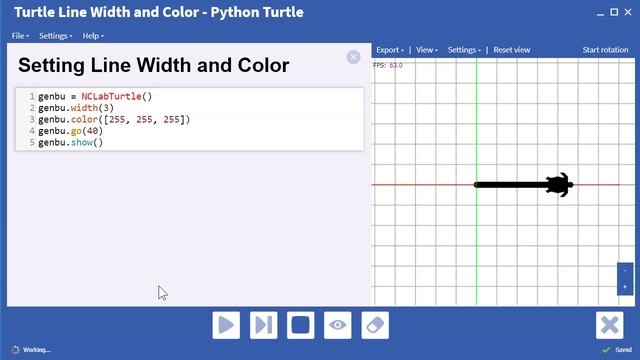Click the Saved checkmark status icon
The height and width of the screenshot is (360, 640).
(x=607, y=350)
